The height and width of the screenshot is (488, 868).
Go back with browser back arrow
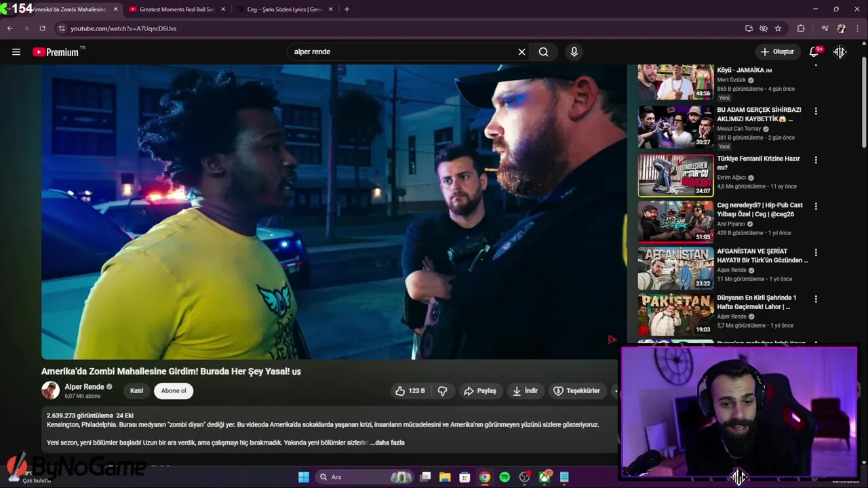9,28
